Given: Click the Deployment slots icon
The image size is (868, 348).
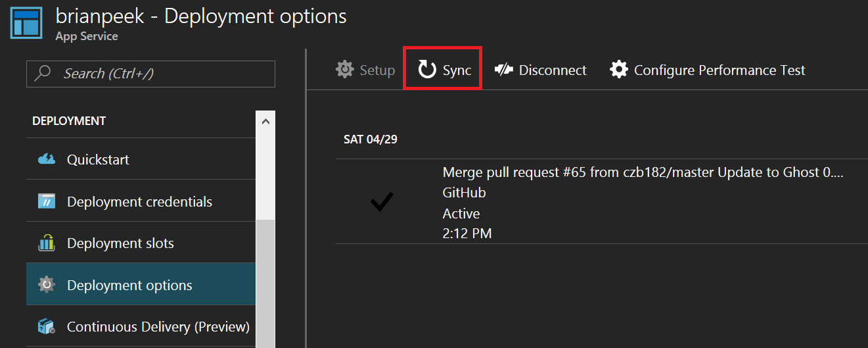Looking at the screenshot, I should pos(47,243).
